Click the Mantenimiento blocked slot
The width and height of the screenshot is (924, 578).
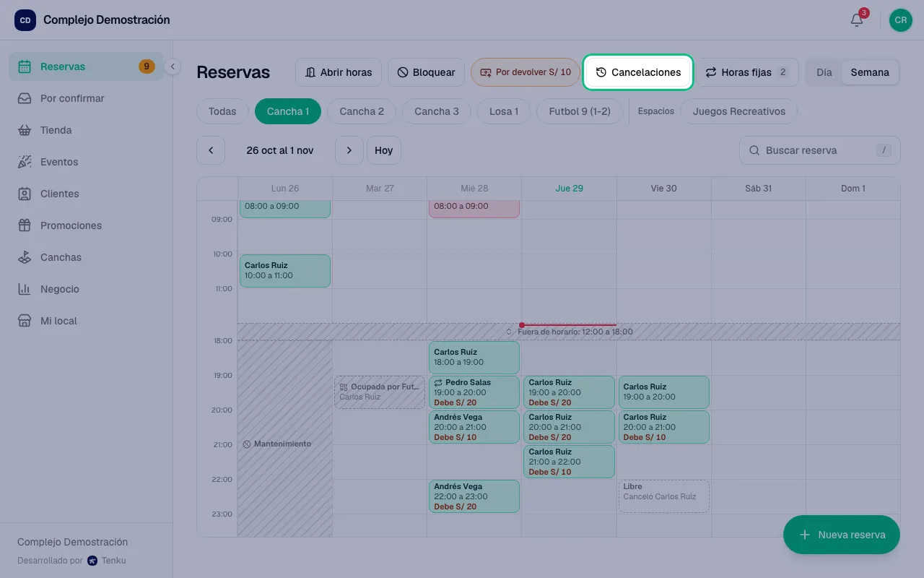click(285, 439)
